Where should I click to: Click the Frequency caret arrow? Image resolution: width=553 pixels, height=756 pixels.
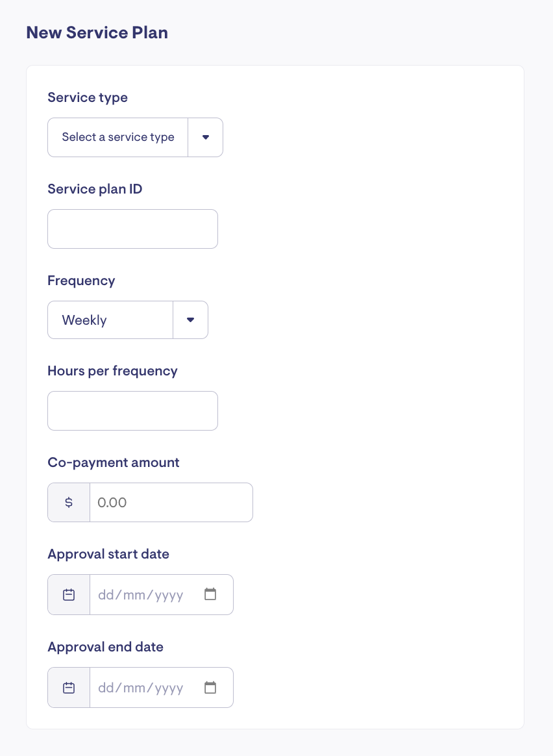191,320
